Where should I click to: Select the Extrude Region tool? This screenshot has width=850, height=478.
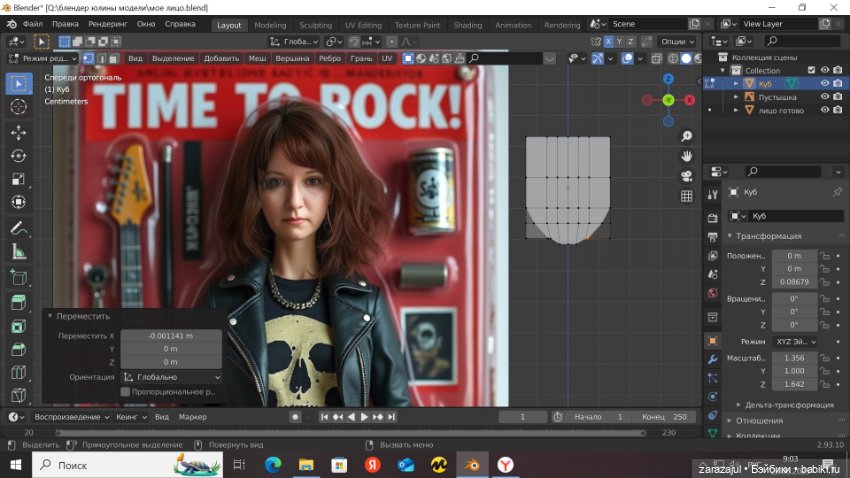pos(19,301)
